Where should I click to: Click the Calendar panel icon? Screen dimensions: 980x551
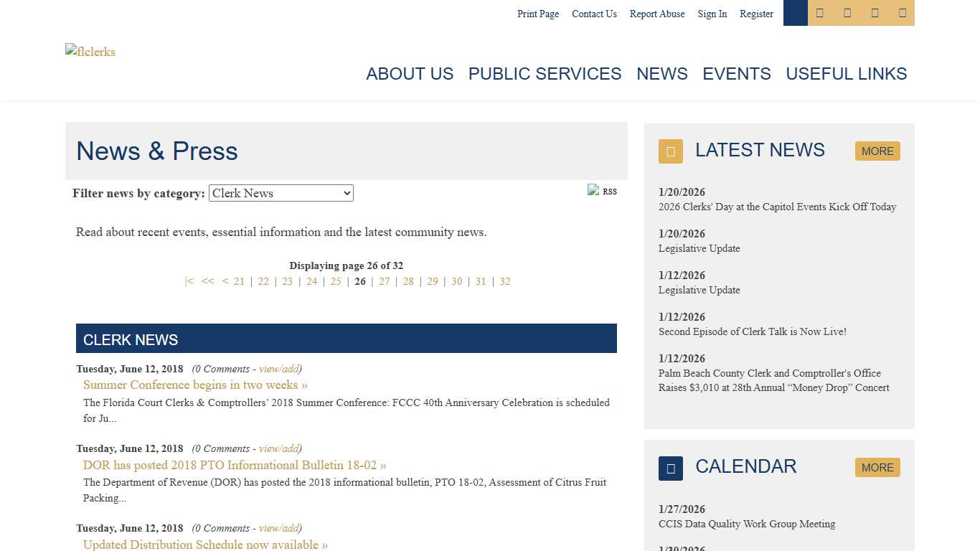pos(670,468)
